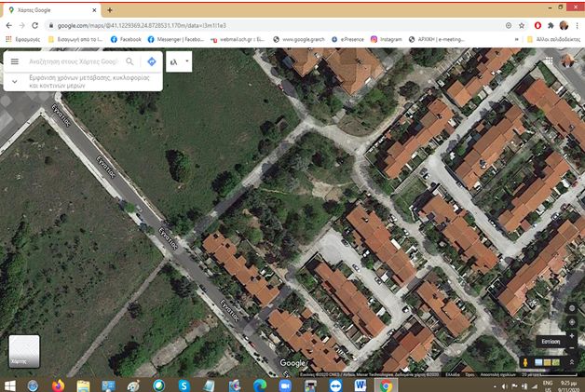585x392 pixels.
Task: Open the Google Maps hamburger menu
Action: 14,61
